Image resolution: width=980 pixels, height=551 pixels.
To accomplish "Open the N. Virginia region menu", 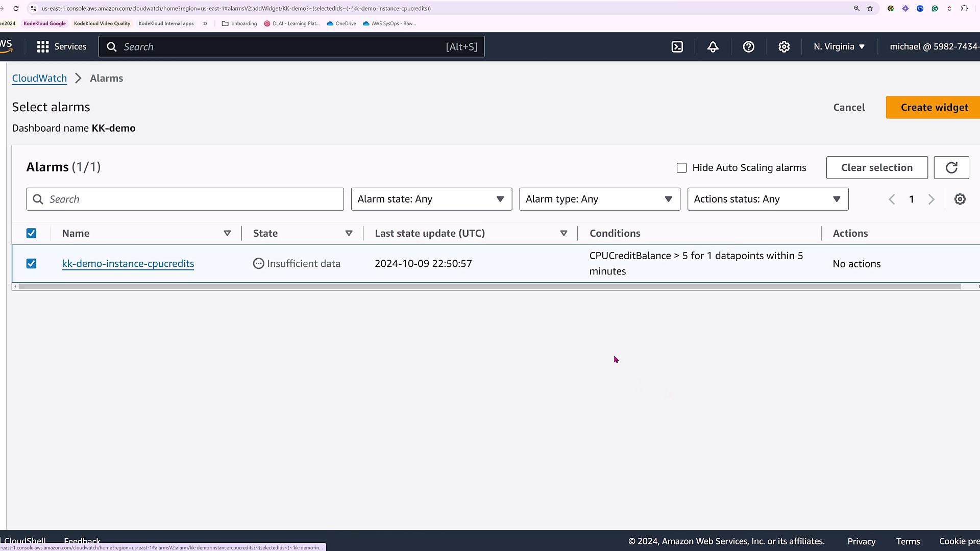I will (x=839, y=47).
